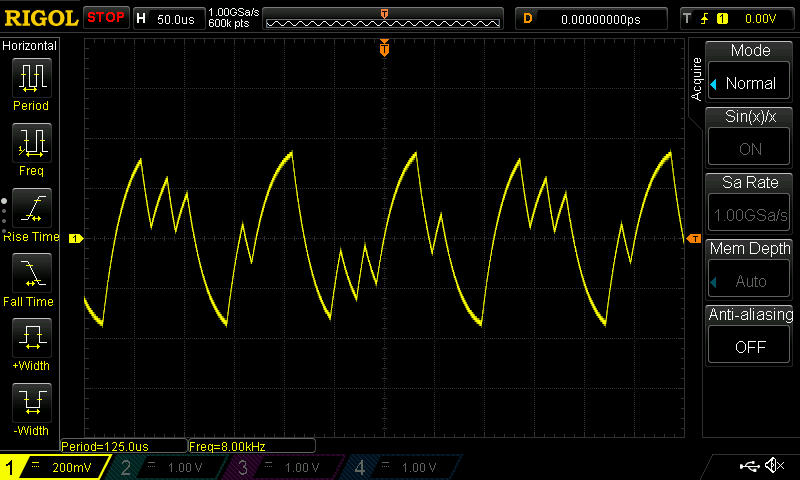
Task: Select the Freq measurement icon
Action: pyautogui.click(x=32, y=143)
